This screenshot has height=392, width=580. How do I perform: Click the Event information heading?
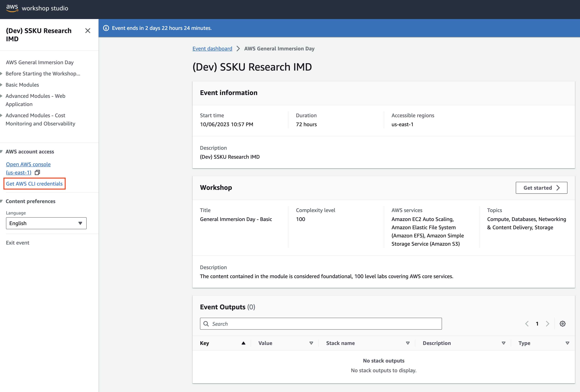[229, 93]
